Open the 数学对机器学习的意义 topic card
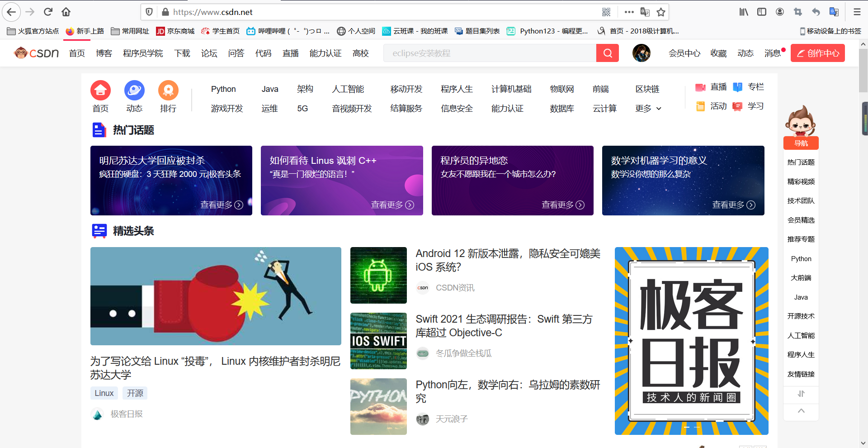This screenshot has width=868, height=448. 683,181
